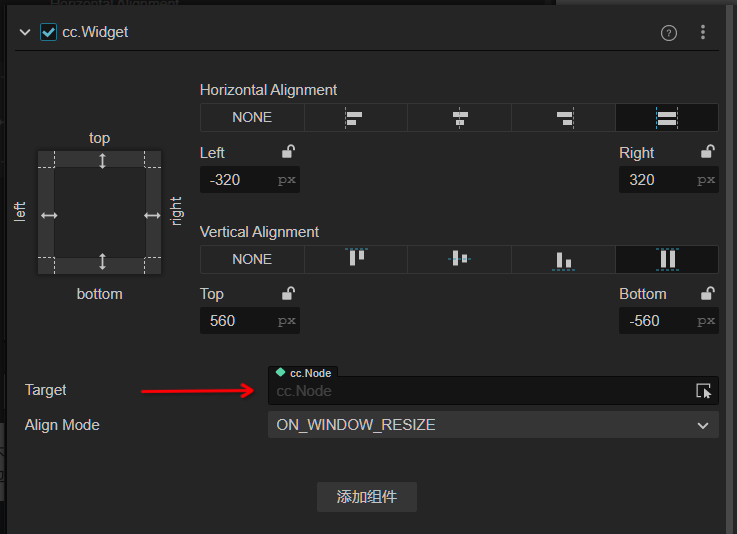The image size is (737, 534).
Task: Select vertical align bottom icon
Action: pos(564,259)
